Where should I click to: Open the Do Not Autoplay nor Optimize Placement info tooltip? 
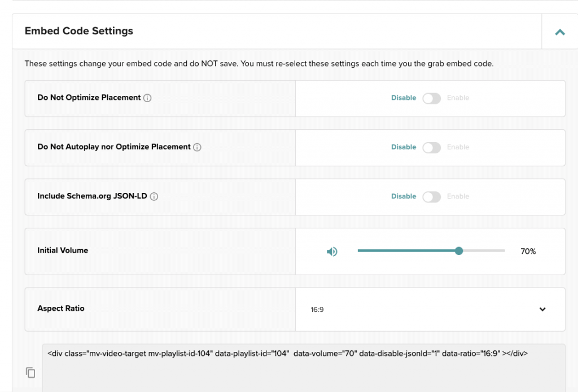click(198, 147)
